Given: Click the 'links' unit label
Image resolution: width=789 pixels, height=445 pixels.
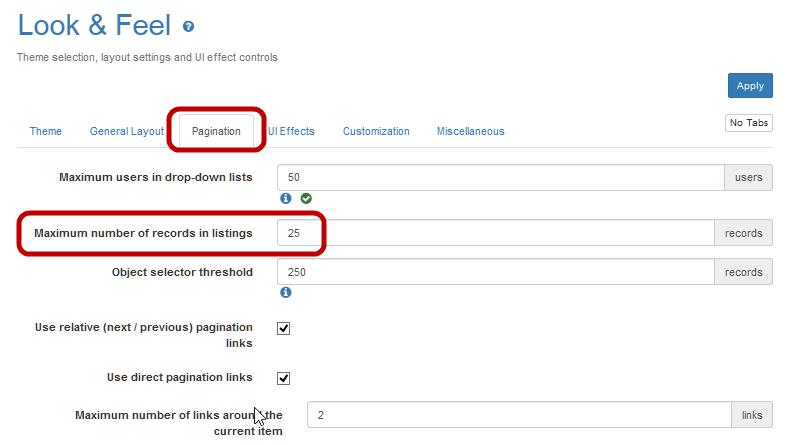Looking at the screenshot, I should tap(752, 415).
